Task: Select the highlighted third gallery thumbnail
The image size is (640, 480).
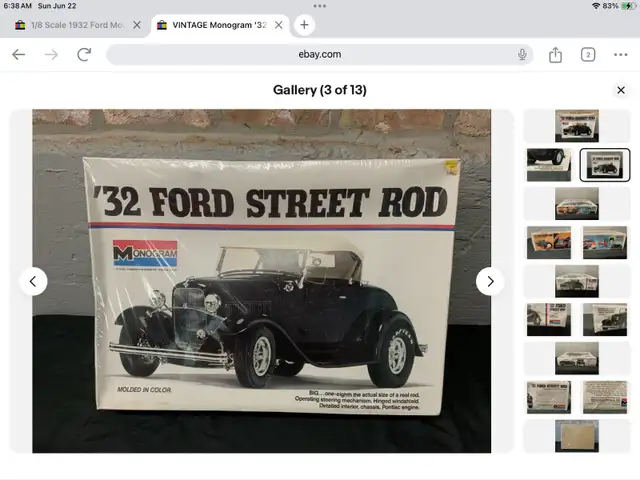Action: 605,165
